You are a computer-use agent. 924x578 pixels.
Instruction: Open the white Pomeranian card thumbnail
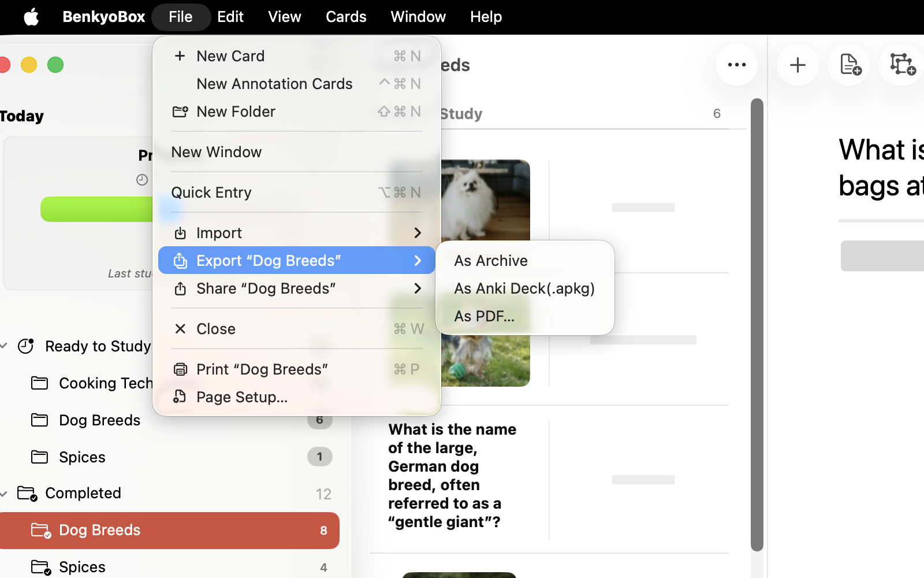pos(485,200)
